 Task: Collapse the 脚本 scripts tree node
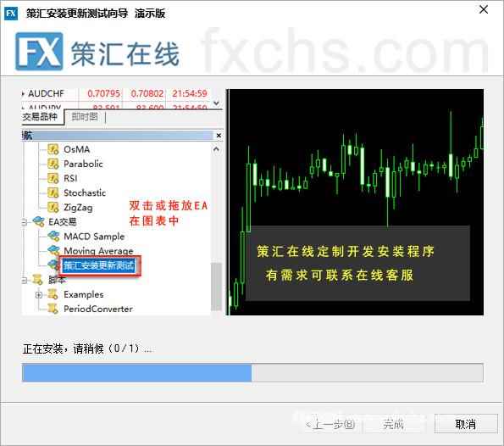pos(25,281)
